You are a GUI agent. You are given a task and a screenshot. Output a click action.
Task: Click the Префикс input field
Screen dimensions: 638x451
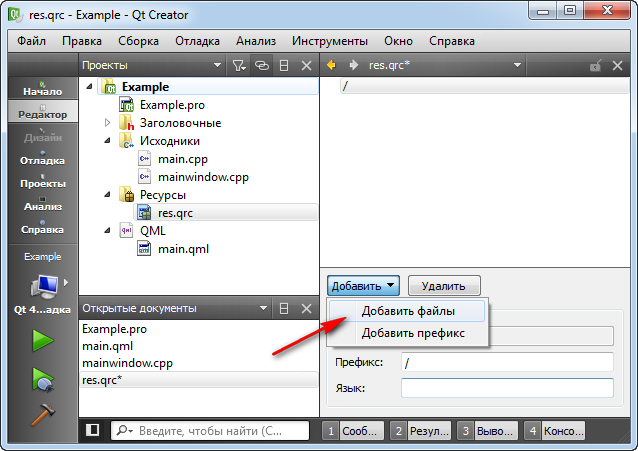pos(507,362)
